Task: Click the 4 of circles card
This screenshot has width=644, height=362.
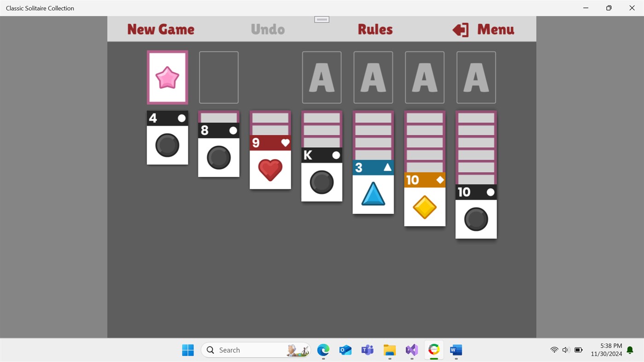Action: point(167,138)
